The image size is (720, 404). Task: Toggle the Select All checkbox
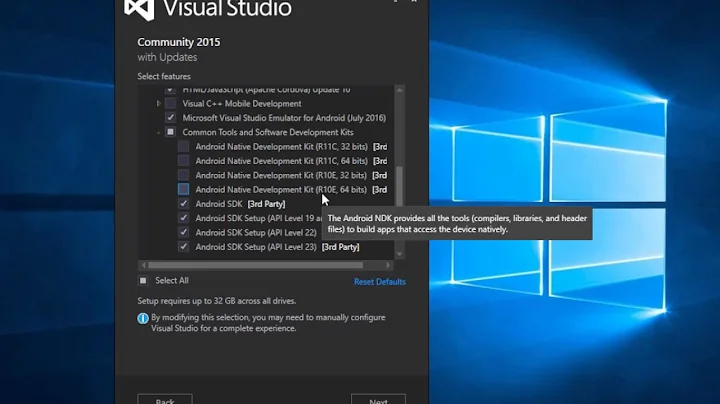click(x=143, y=281)
